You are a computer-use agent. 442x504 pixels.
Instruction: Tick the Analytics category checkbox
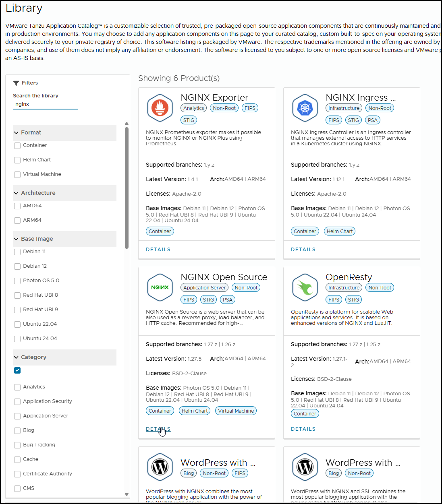[x=17, y=387]
